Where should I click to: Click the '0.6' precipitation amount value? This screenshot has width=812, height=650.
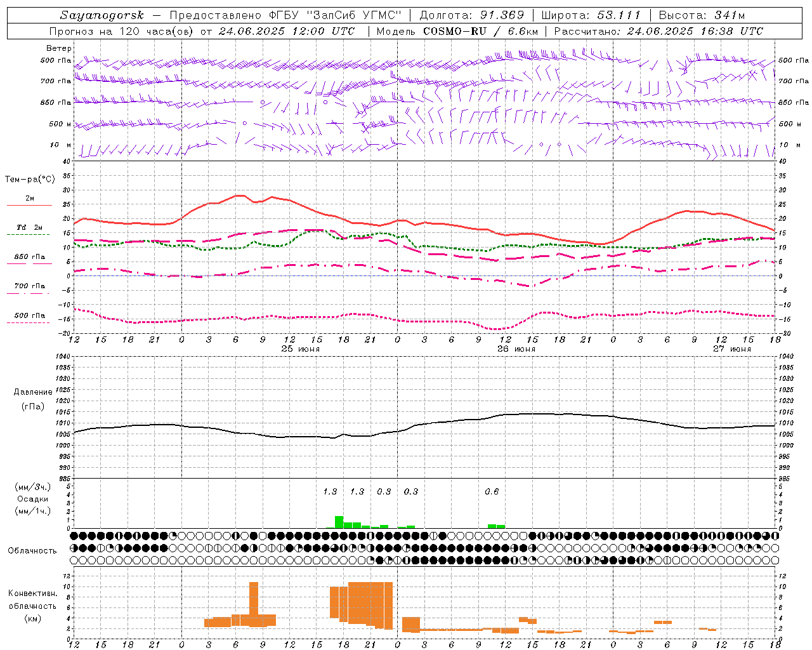492,492
